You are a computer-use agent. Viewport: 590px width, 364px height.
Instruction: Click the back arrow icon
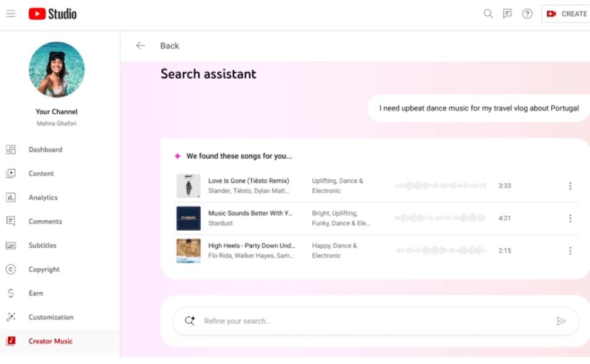[x=140, y=46]
